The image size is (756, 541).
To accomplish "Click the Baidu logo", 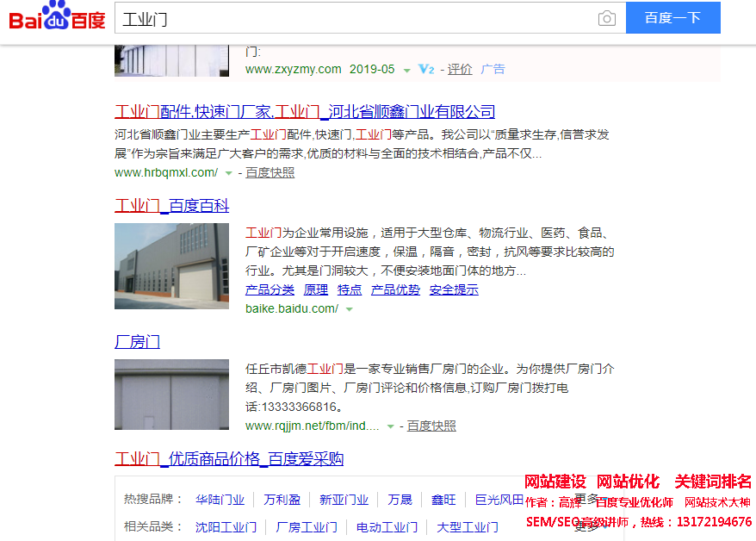I will click(x=57, y=17).
